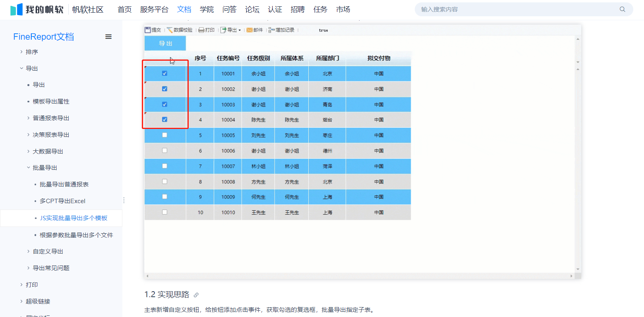Click the report horizontal scrollbar left arrow
644x317 pixels.
click(x=147, y=276)
